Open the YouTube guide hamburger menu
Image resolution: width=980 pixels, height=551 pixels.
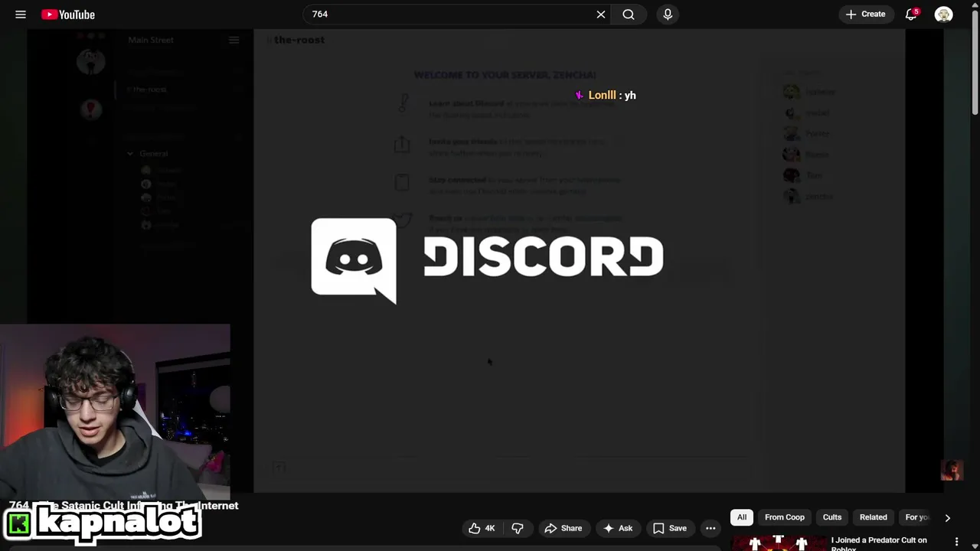21,15
